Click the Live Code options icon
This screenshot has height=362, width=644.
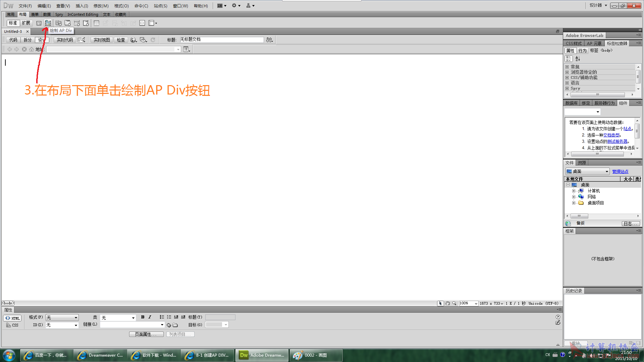pyautogui.click(x=82, y=40)
